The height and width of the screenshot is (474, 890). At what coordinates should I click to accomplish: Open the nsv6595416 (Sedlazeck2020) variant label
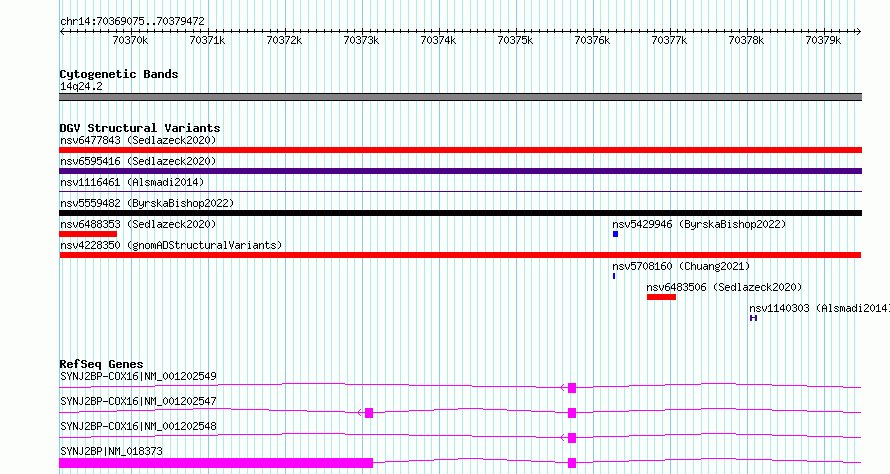(x=138, y=161)
